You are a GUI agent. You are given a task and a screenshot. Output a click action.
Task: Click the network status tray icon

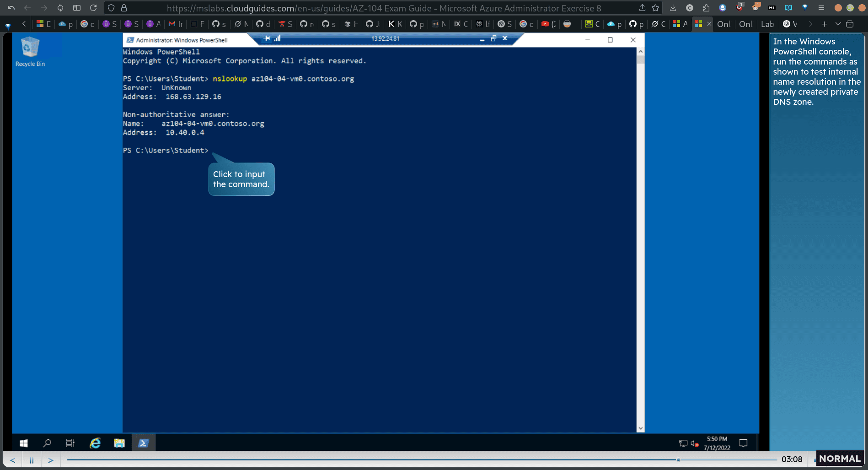click(683, 443)
